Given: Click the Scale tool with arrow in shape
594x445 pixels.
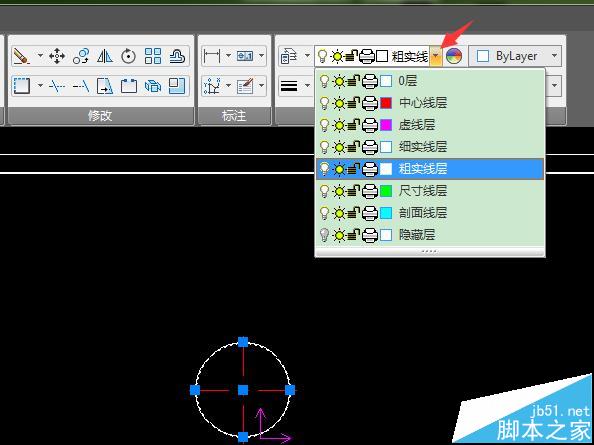Looking at the screenshot, I should coord(105,86).
